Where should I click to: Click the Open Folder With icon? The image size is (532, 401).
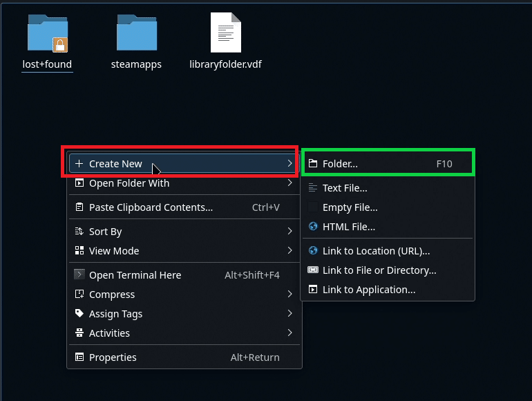79,183
